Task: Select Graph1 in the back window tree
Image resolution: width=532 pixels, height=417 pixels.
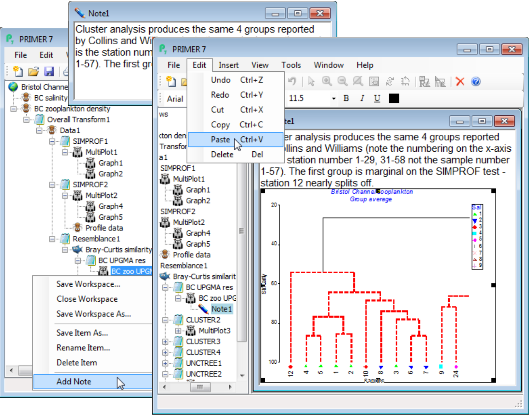Action: coord(110,163)
